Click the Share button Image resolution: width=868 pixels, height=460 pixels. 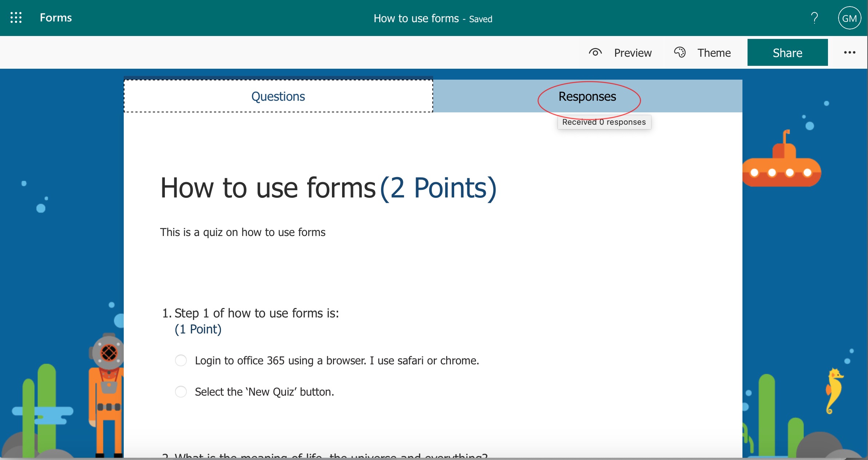(x=787, y=53)
